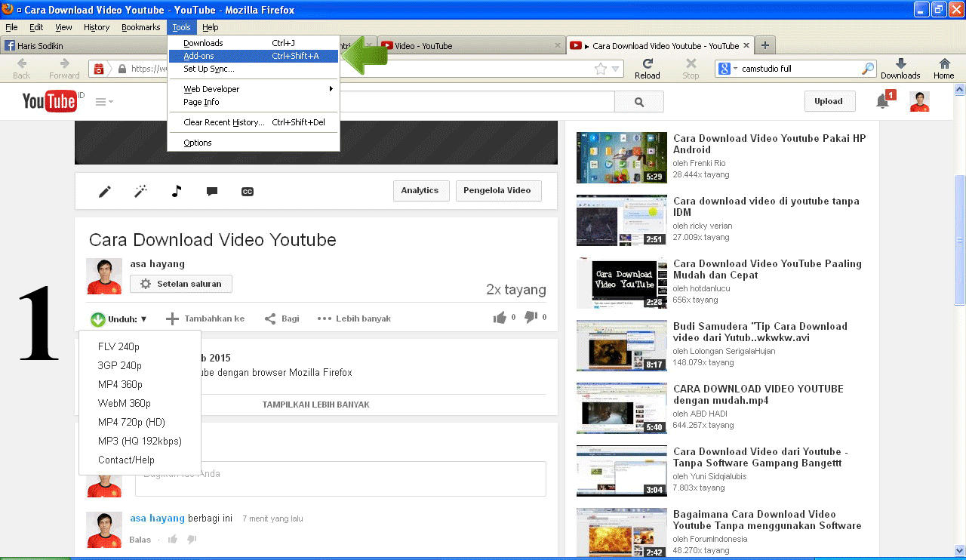Click the pencil edit video icon
This screenshot has width=966, height=560.
[x=105, y=192]
